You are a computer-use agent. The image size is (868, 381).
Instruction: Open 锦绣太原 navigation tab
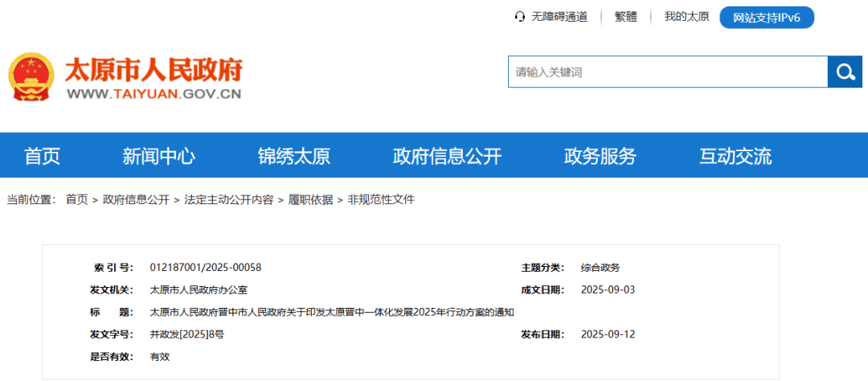point(293,155)
